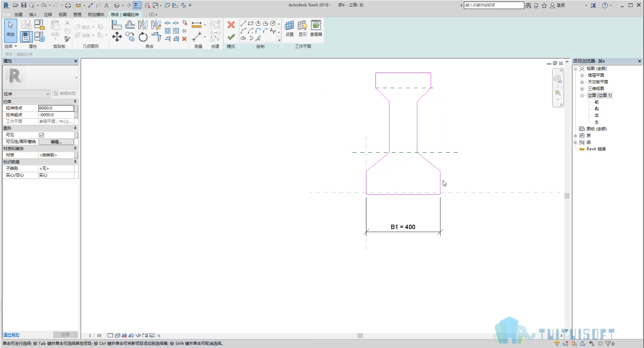Collapse the 约束 properties section
Screen dimensions: 644x348
[75, 101]
